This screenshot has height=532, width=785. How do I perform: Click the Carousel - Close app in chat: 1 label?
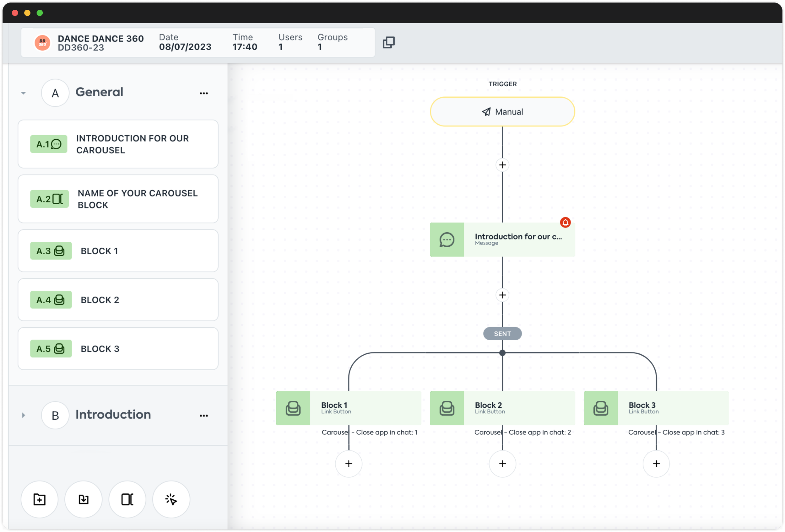[370, 433]
